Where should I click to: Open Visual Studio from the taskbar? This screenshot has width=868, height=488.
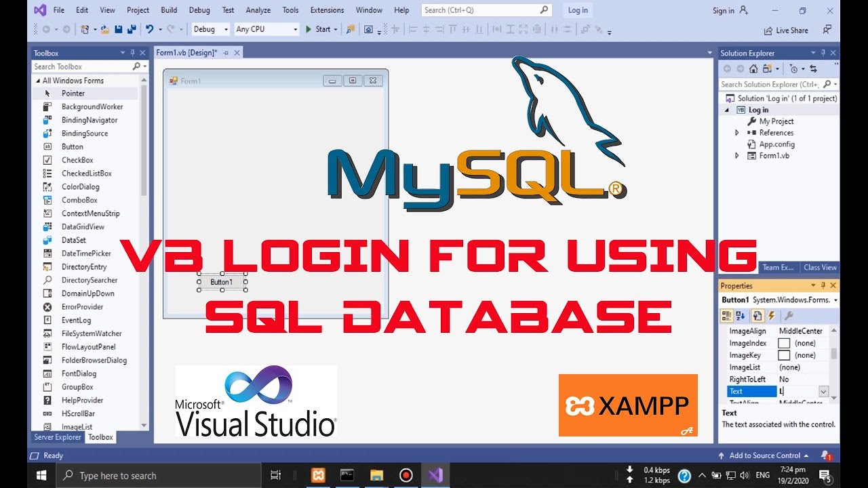click(x=435, y=475)
